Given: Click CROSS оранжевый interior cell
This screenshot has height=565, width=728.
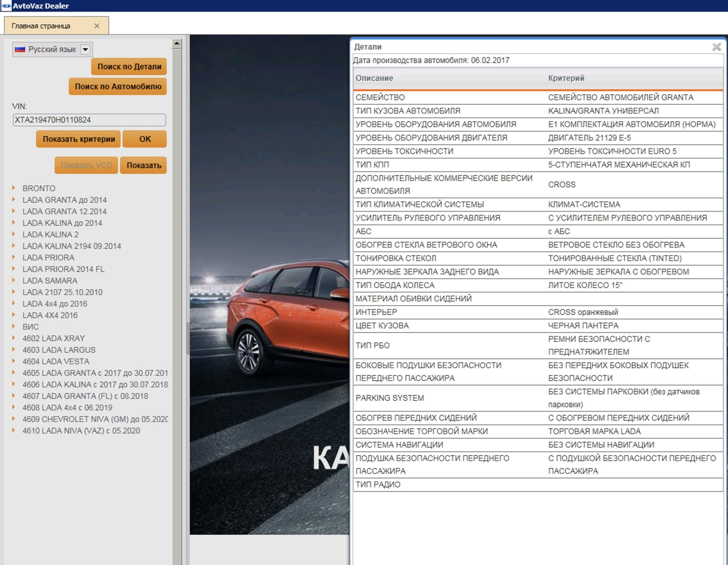Looking at the screenshot, I should tap(583, 312).
